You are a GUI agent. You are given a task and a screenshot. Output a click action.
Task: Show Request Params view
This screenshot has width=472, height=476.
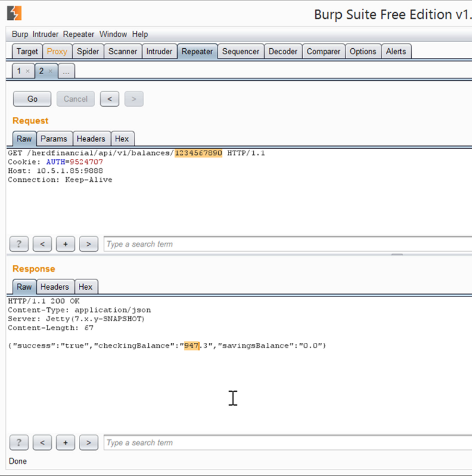[54, 139]
